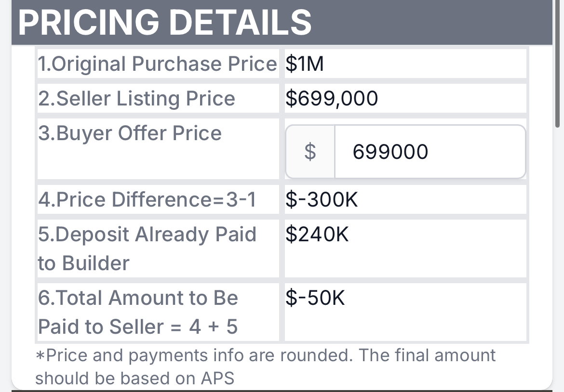Screen dimensions: 564x392
Task: Click the 699000 text inside the offer input
Action: pyautogui.click(x=390, y=152)
